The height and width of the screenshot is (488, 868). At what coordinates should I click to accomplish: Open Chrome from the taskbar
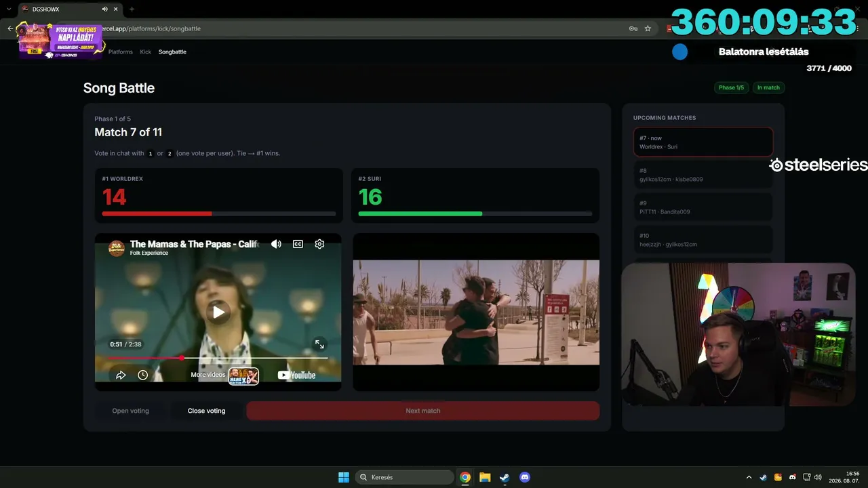pos(465,477)
